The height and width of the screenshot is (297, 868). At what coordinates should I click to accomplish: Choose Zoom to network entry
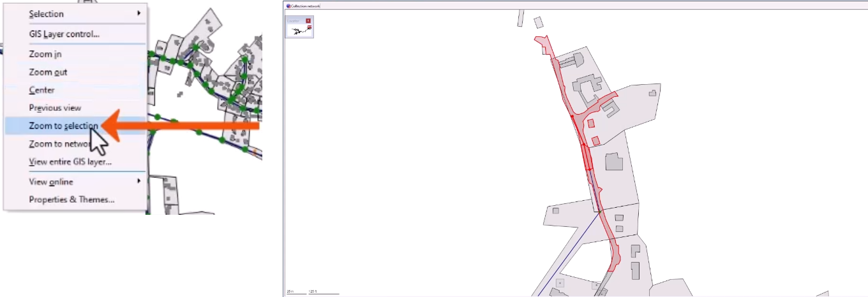click(75, 143)
